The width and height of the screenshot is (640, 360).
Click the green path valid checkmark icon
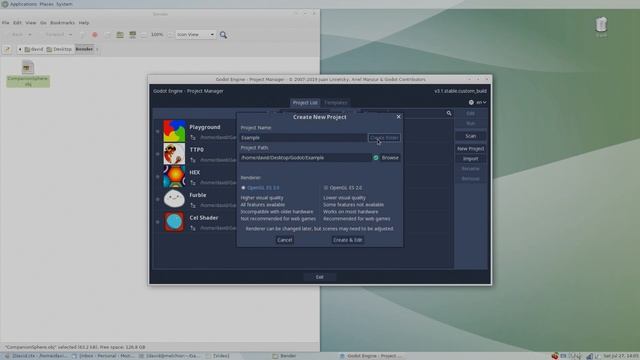376,158
